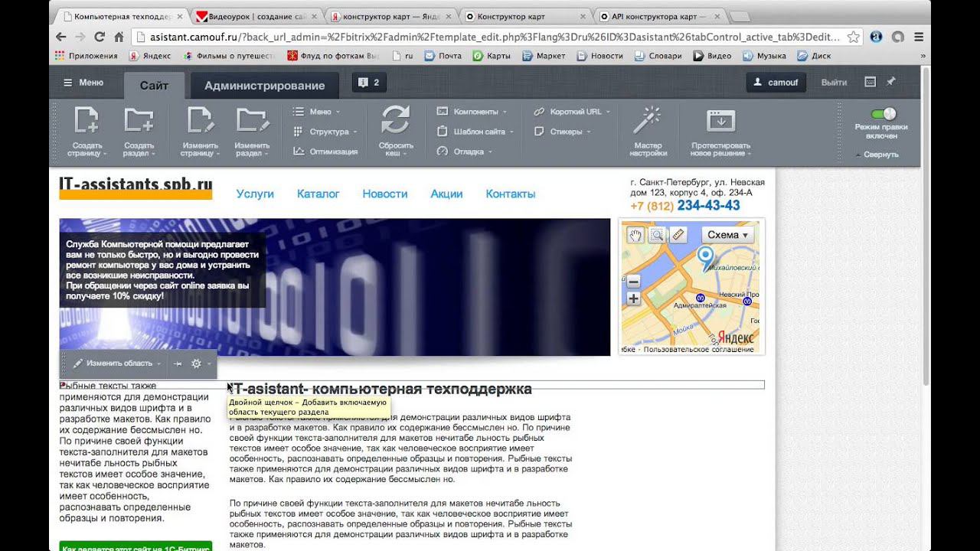Viewport: 980px width, 551px height.
Task: Open the Структура dropdown
Action: coord(325,132)
